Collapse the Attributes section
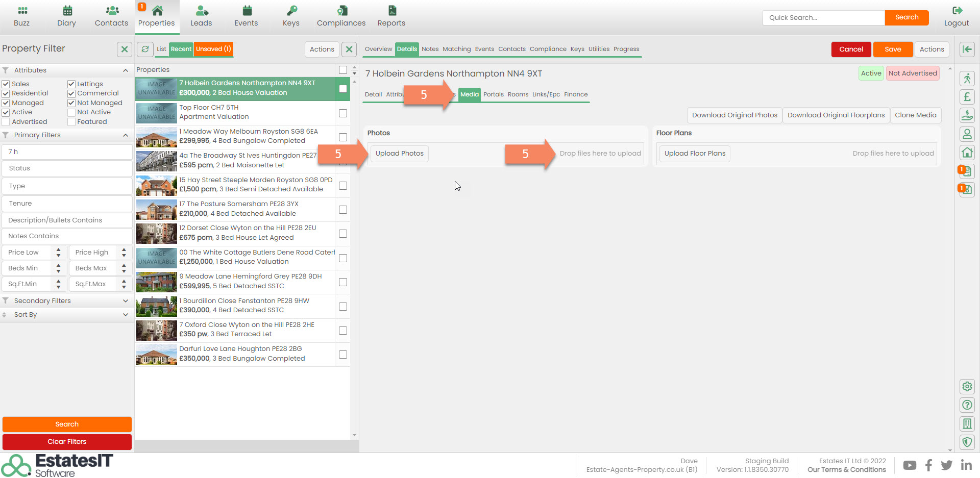This screenshot has width=980, height=478. pyautogui.click(x=125, y=70)
